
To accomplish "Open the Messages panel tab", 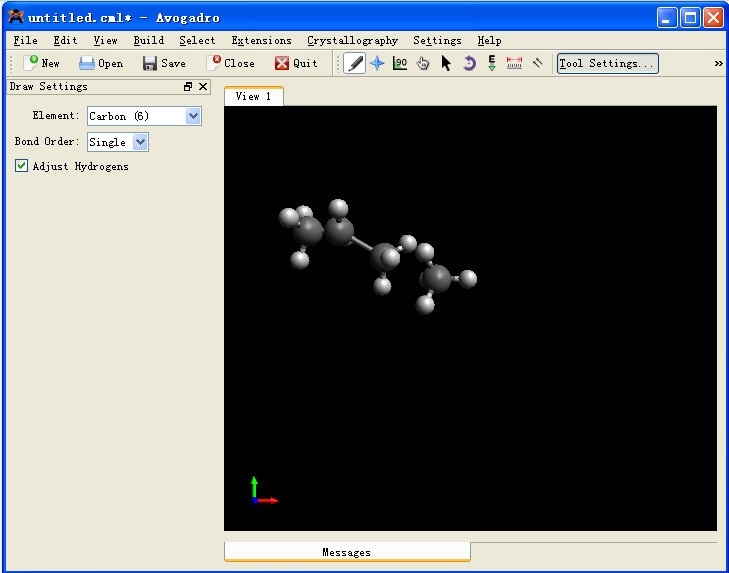I will (346, 552).
